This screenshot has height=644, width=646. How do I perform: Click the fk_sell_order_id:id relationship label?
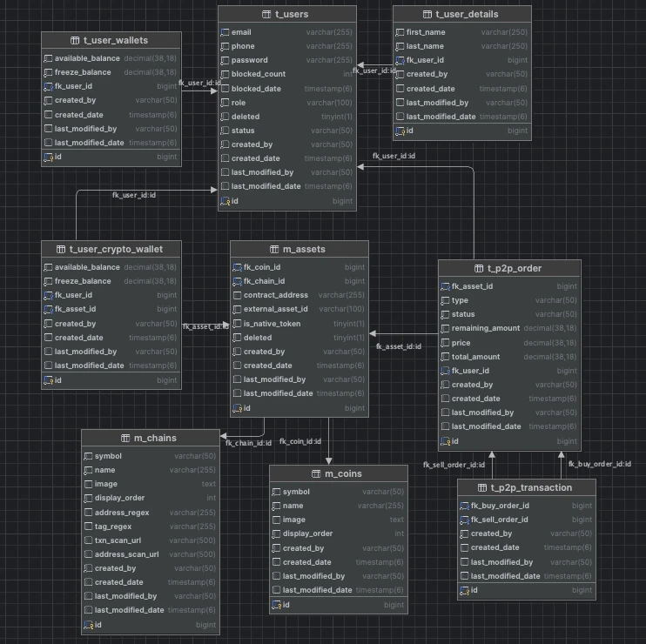pos(454,465)
